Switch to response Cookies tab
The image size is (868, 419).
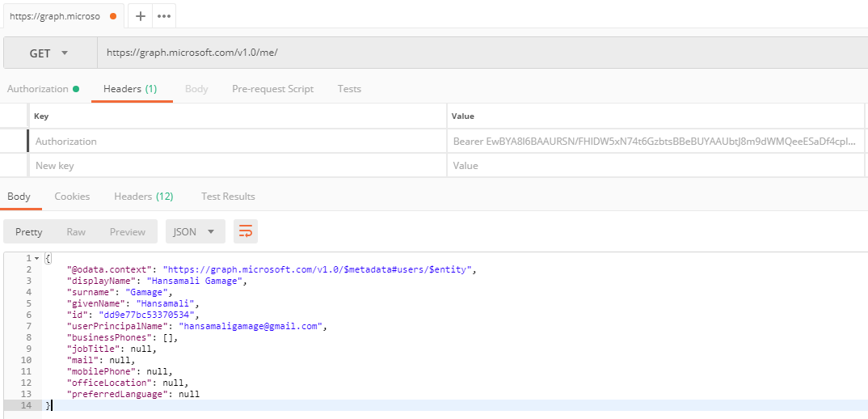pyautogui.click(x=72, y=197)
